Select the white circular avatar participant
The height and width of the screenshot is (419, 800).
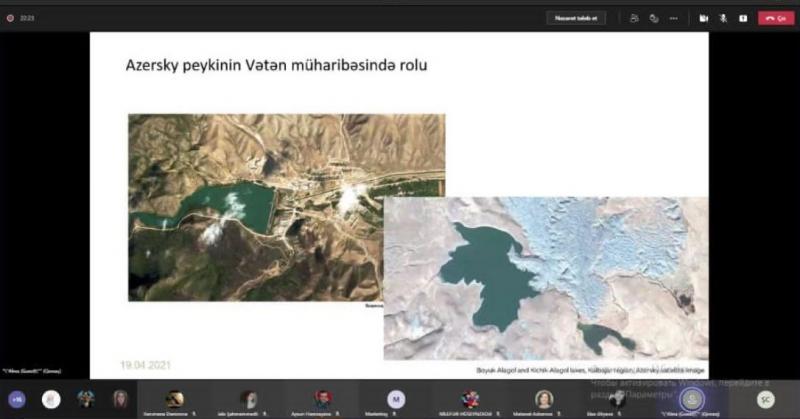click(51, 400)
